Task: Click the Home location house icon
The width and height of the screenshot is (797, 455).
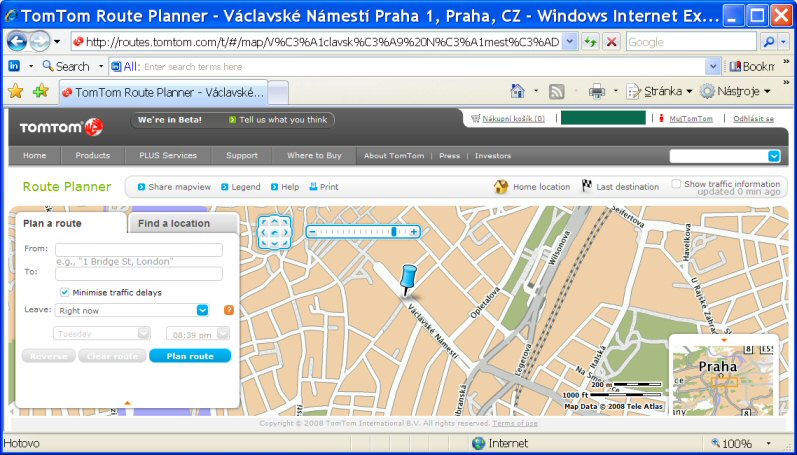Action: [501, 187]
